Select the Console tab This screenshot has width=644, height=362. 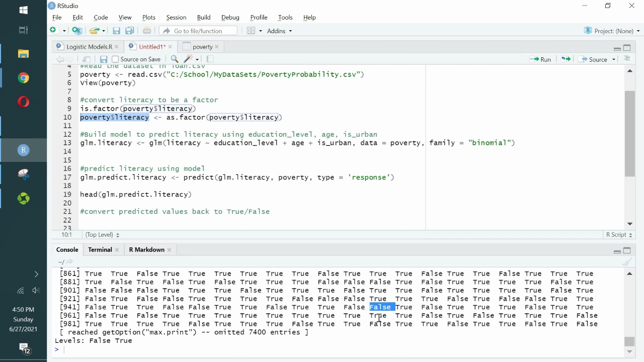(x=67, y=250)
